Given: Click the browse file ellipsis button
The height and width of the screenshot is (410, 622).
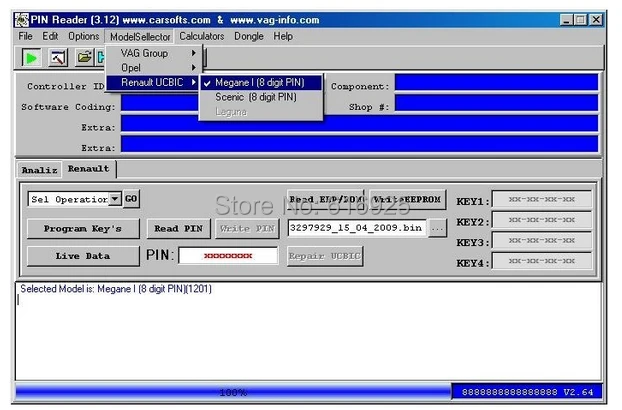Looking at the screenshot, I should [437, 228].
